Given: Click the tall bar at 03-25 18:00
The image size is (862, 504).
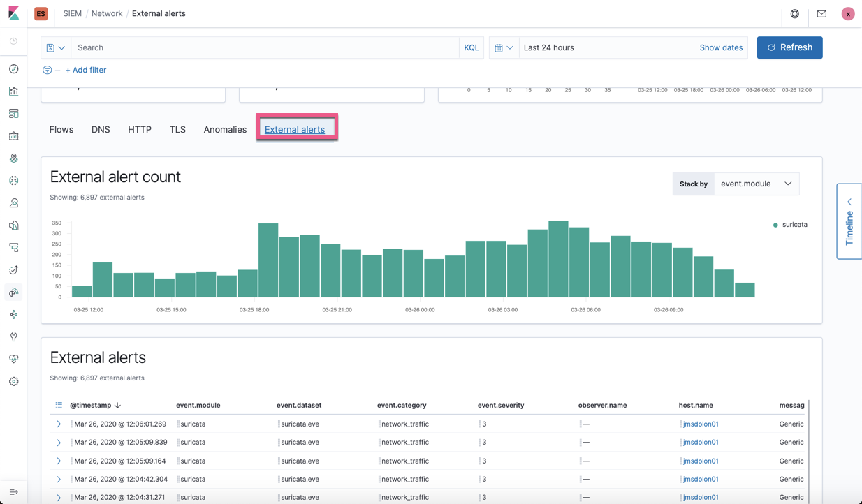Looking at the screenshot, I should click(x=268, y=260).
